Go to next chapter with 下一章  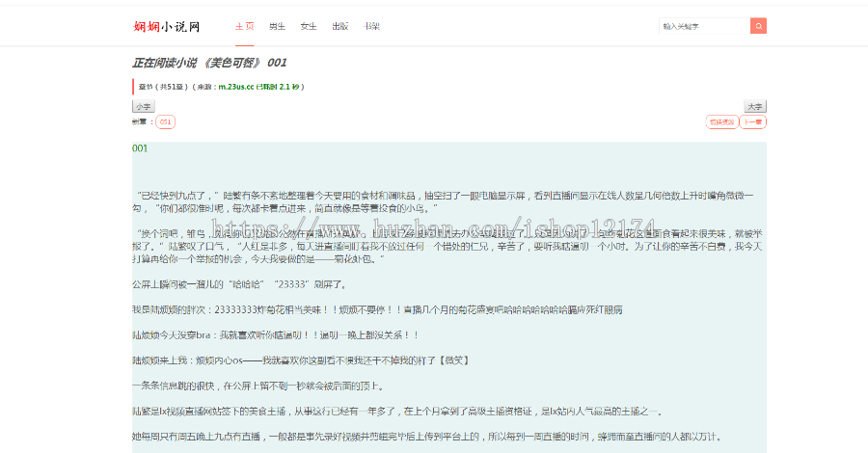[x=753, y=121]
